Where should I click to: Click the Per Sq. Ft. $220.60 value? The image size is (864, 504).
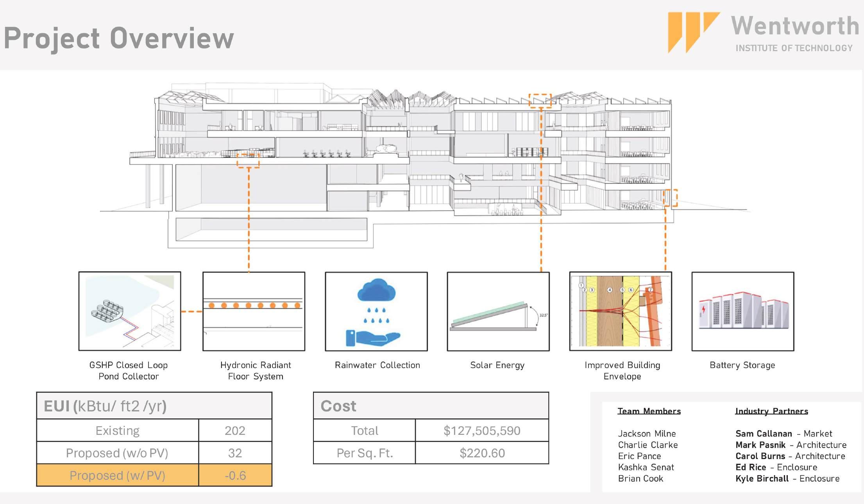[482, 453]
